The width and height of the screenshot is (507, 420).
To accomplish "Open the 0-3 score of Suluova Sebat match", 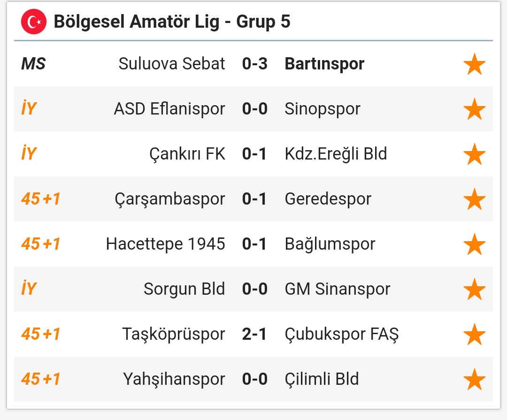I will (255, 64).
